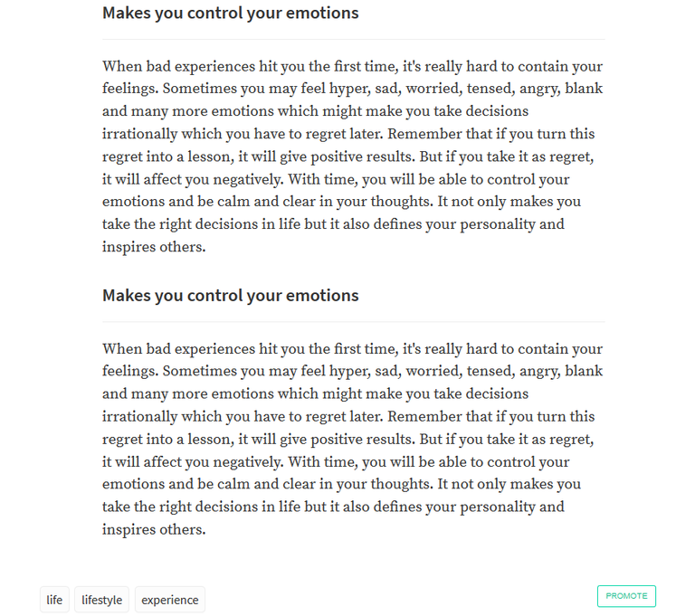Click the word "irrationally" in the lower paragraph

click(139, 417)
